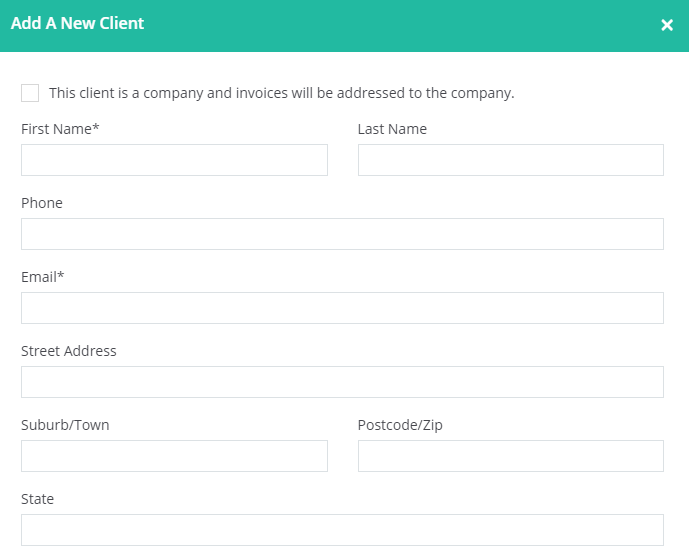689x552 pixels.
Task: Click the State label
Action: point(37,499)
